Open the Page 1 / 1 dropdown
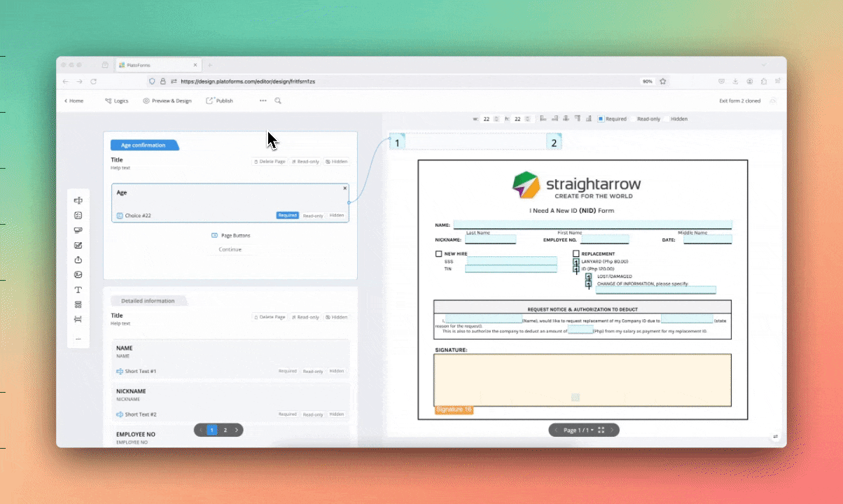843x504 pixels. pos(578,430)
